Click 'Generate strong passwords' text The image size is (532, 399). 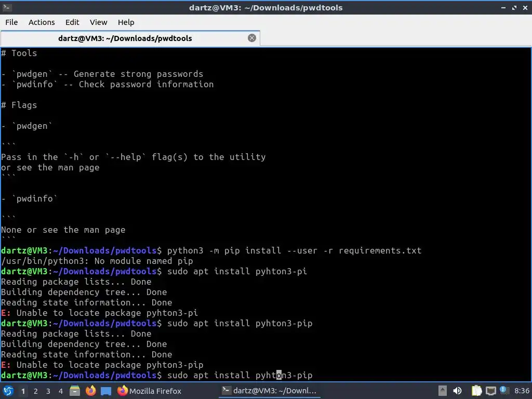(x=138, y=74)
